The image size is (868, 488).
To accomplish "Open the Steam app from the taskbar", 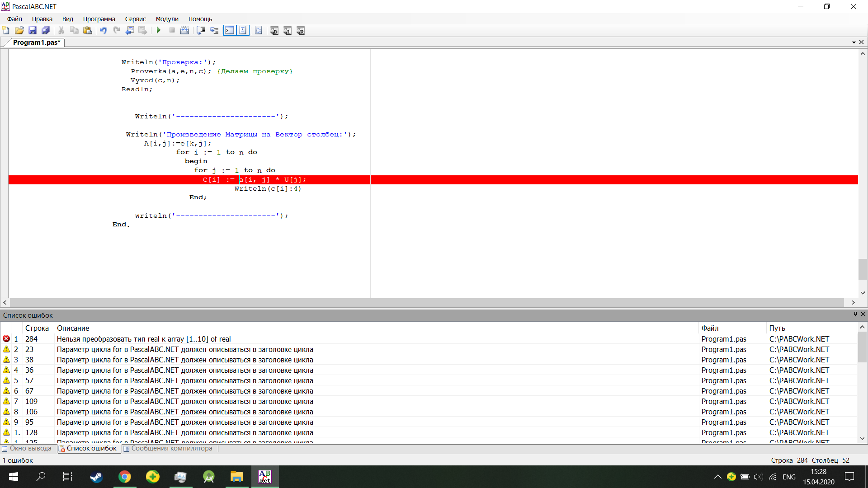I will [96, 477].
